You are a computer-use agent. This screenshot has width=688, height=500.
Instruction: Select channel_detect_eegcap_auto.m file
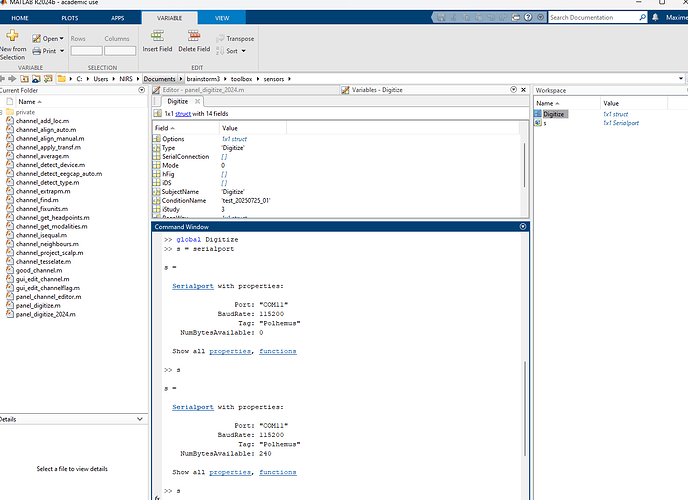[x=59, y=174]
